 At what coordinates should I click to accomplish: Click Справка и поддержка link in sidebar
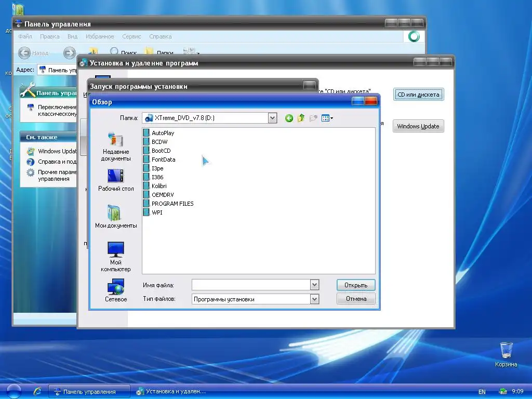[x=51, y=162]
